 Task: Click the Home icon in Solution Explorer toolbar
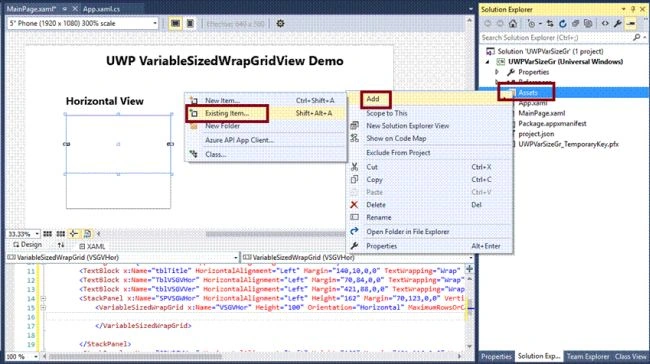coord(513,24)
